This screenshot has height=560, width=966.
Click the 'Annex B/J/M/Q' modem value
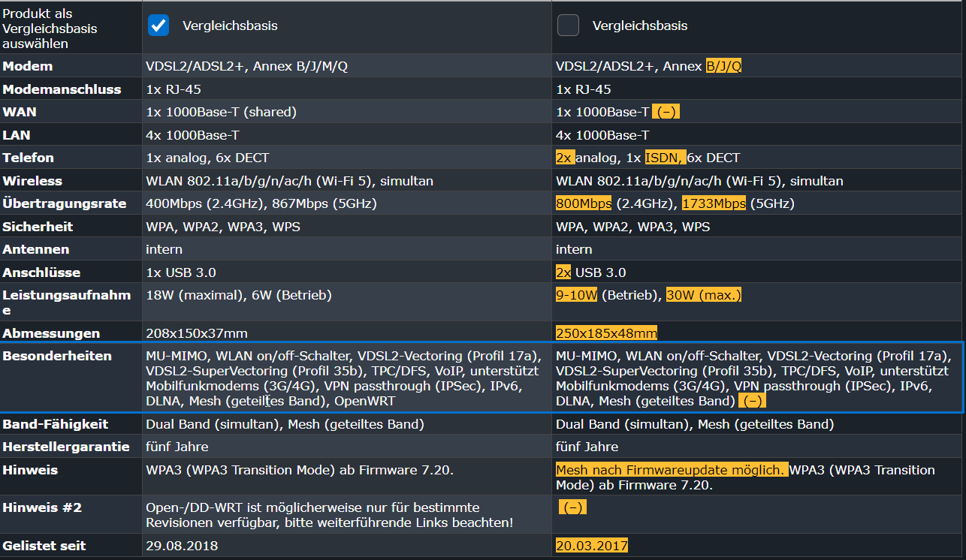click(300, 66)
